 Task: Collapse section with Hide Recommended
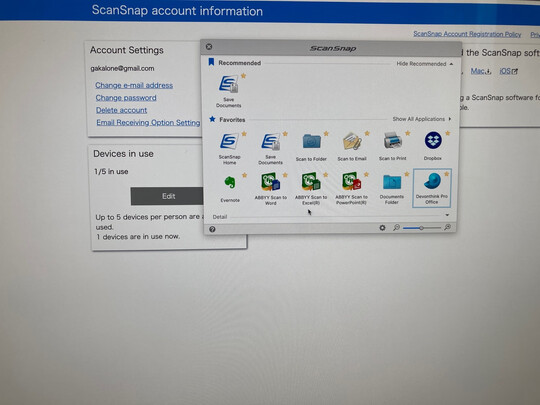coord(425,64)
